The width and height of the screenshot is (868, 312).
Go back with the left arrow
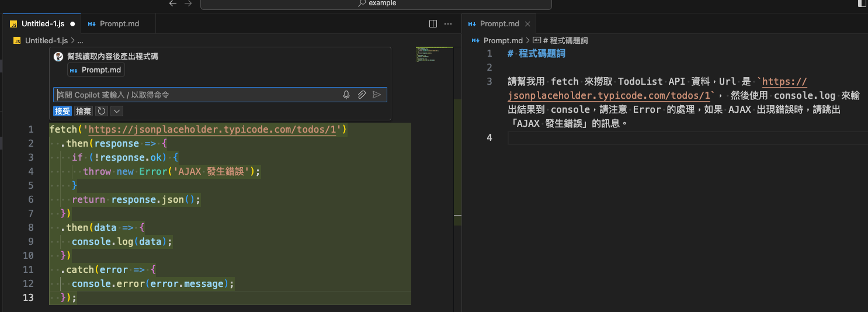172,4
